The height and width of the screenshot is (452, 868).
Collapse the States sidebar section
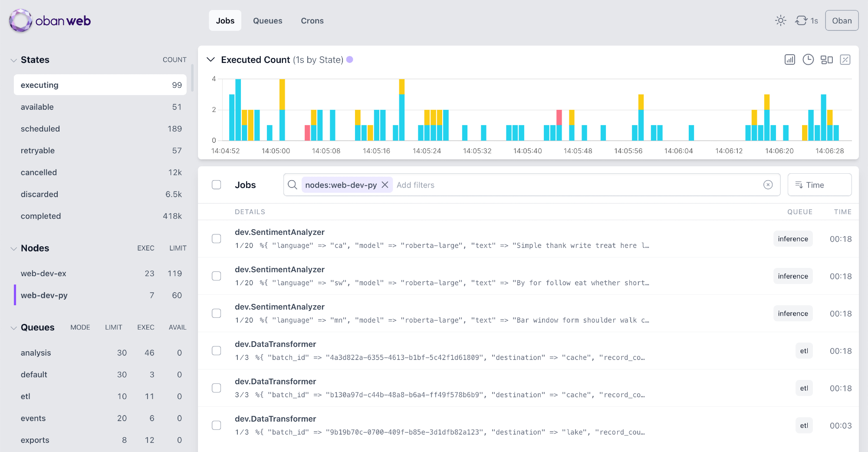[x=14, y=60]
